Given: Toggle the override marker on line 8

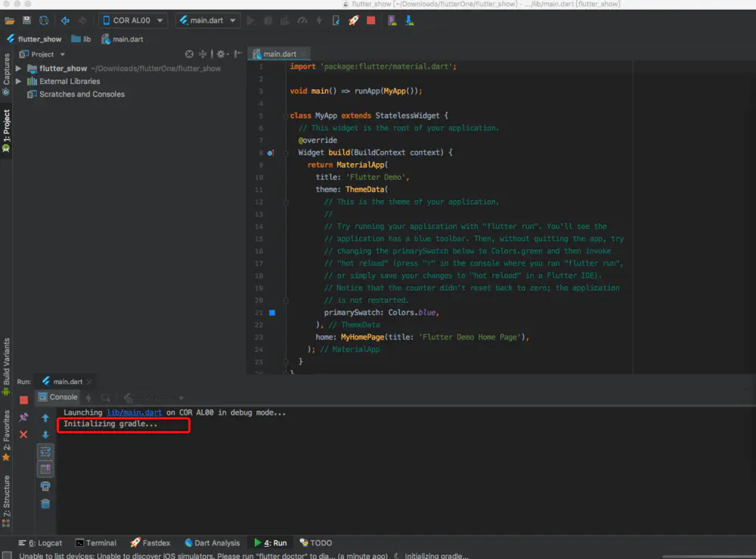Looking at the screenshot, I should tap(271, 153).
